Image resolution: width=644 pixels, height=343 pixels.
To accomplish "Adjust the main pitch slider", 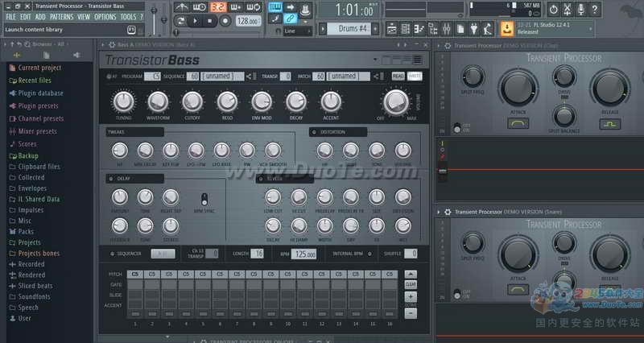I will point(164,19).
